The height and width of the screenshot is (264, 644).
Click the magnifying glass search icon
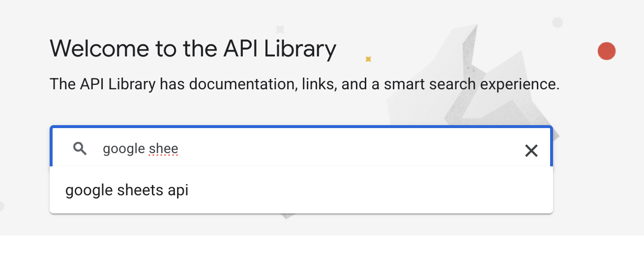[x=80, y=148]
